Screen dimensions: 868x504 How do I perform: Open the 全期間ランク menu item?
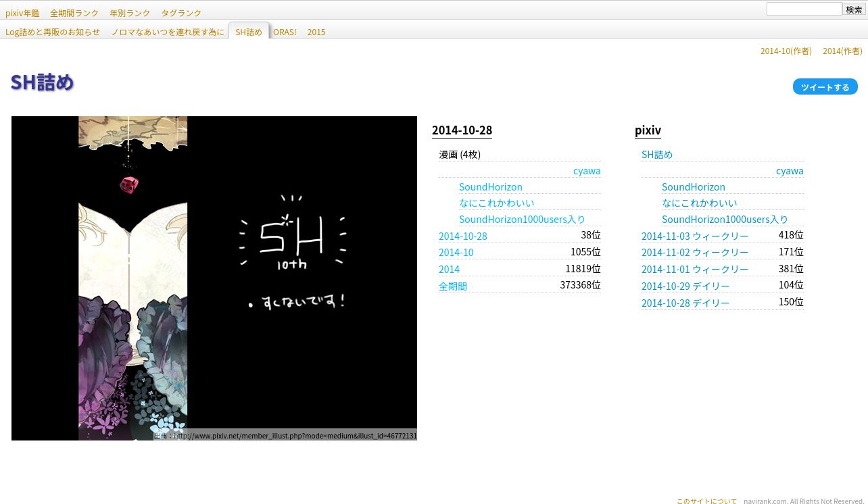74,13
